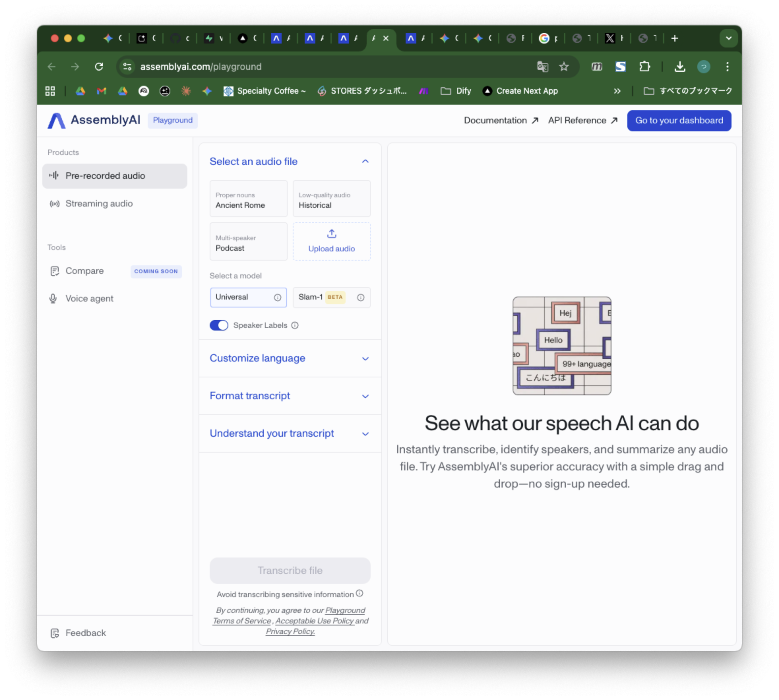Open a new browser tab with plus
Viewport: 779px width, 700px height.
pos(674,38)
